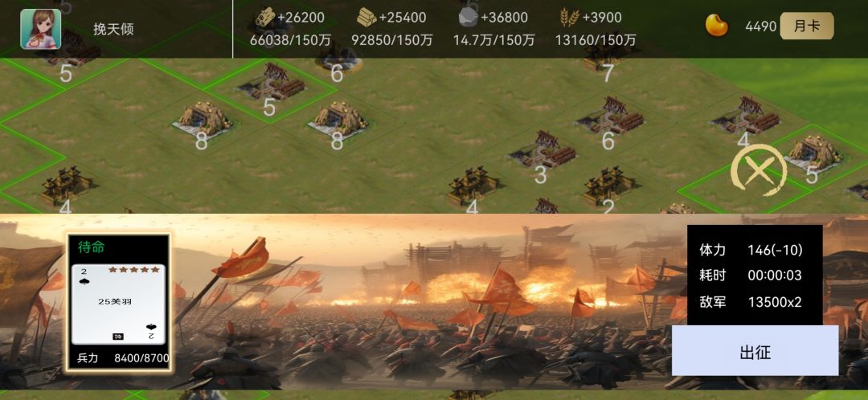Click the wheat grain resource icon

[x=570, y=18]
